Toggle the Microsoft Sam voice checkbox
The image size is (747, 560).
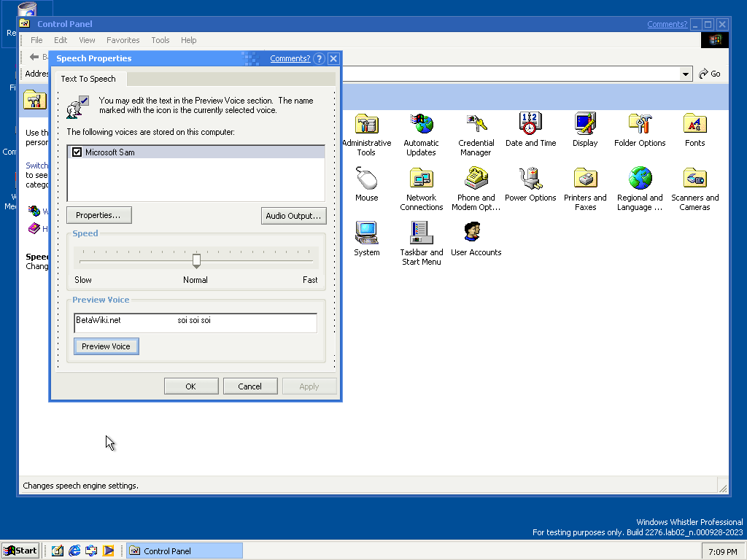coord(77,152)
